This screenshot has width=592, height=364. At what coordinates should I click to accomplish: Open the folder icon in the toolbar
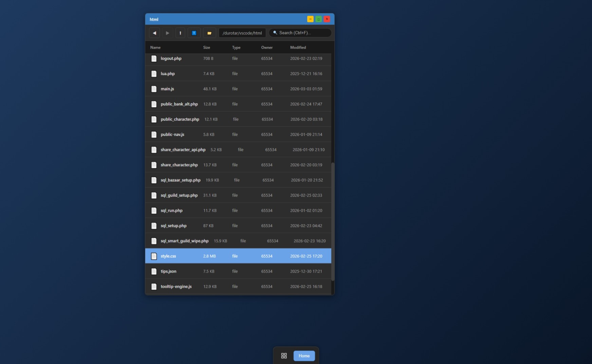209,33
